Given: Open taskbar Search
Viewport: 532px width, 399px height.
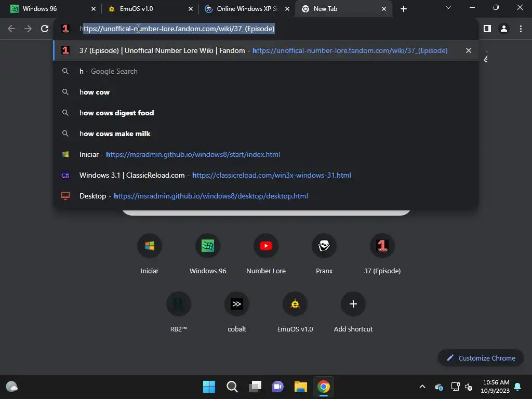Looking at the screenshot, I should (232, 387).
